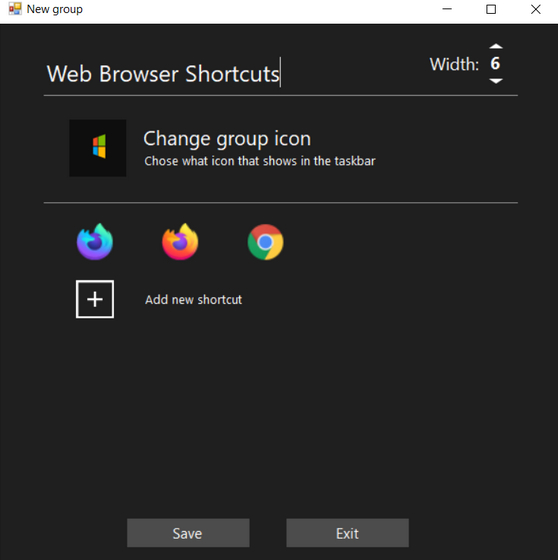
Task: Click 'Chose what icon that shows in the taskbar'
Action: pos(260,161)
